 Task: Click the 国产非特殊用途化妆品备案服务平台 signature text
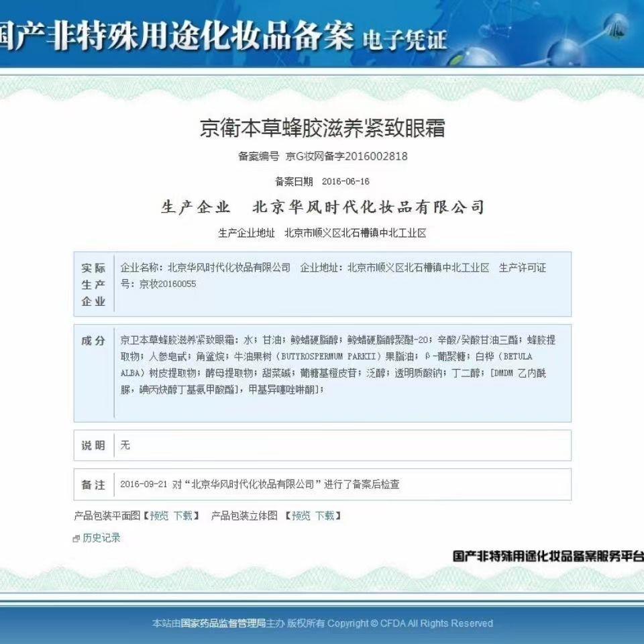(x=548, y=556)
